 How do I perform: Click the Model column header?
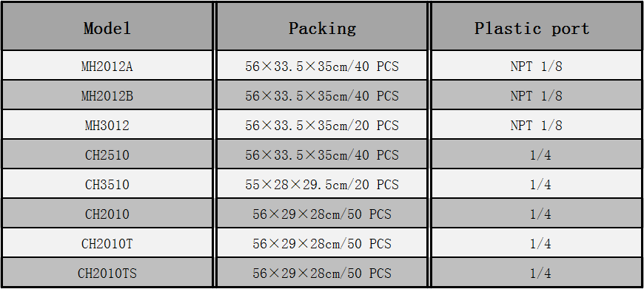pos(107,27)
